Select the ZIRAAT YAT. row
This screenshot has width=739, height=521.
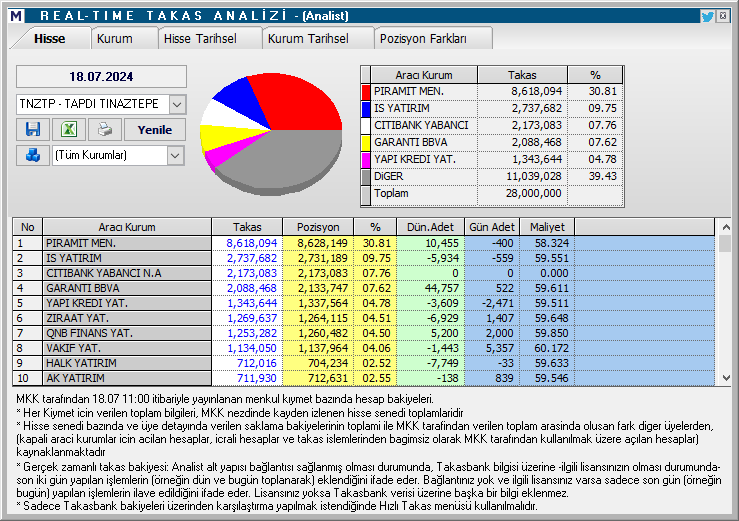pos(363,318)
